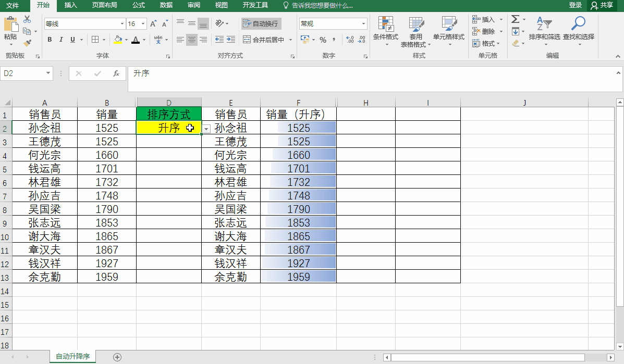Align text right
The image size is (624, 364).
click(x=203, y=40)
